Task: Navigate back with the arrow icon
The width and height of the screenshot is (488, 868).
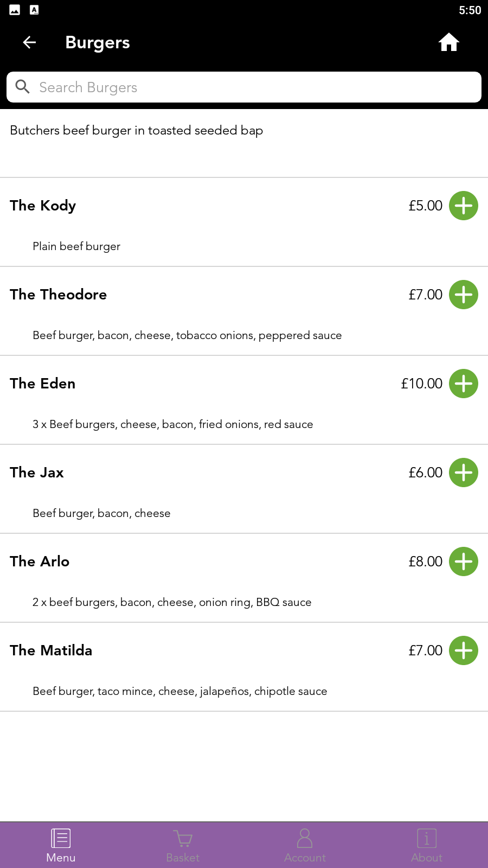Action: tap(29, 42)
